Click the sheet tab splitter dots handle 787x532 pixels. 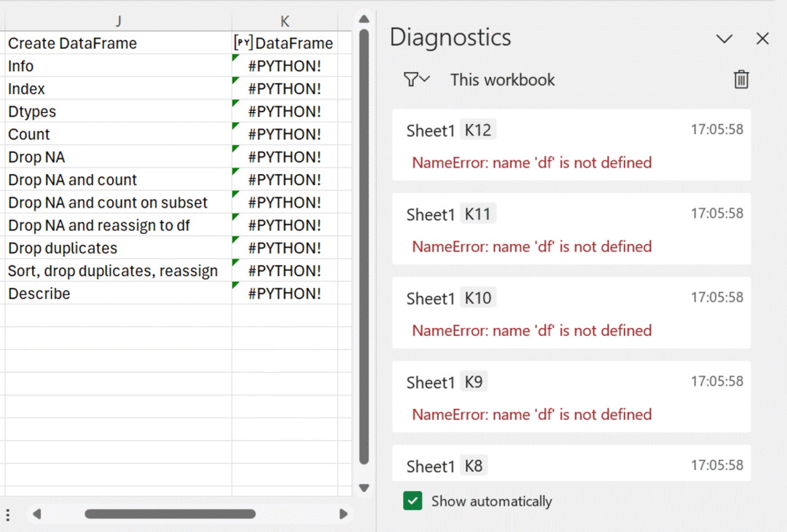[8, 515]
